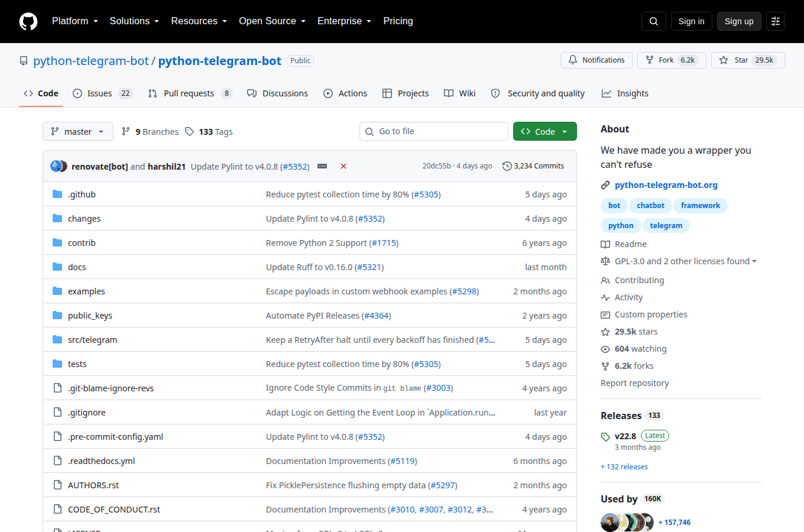Viewport: 804px width, 532px height.
Task: Open Contributing guidelines link
Action: click(633, 280)
